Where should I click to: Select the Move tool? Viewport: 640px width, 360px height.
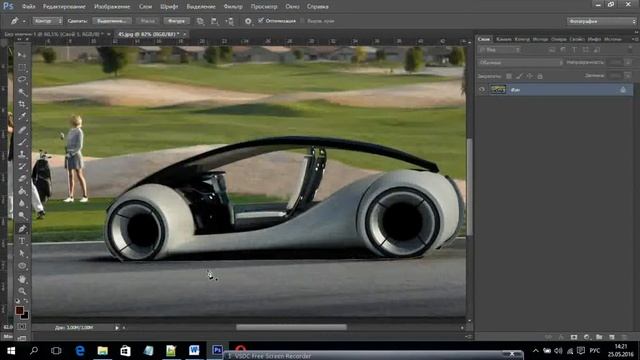point(22,54)
